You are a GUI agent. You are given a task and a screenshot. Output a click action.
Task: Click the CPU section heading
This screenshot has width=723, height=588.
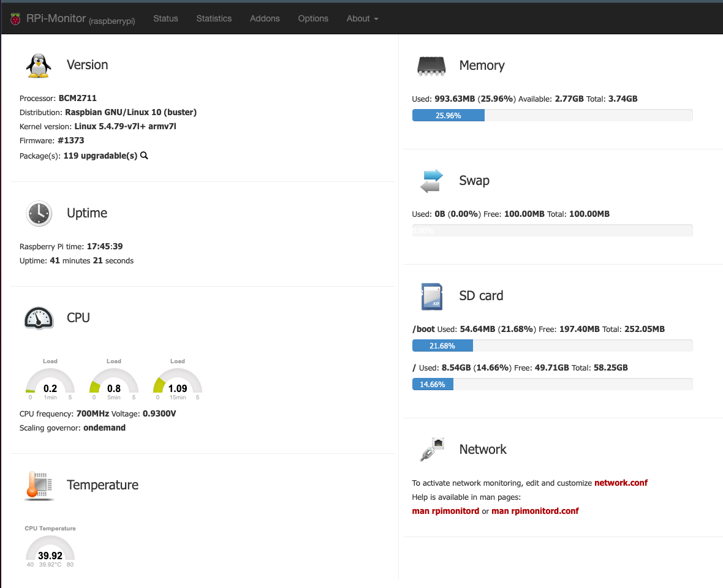pyautogui.click(x=78, y=318)
